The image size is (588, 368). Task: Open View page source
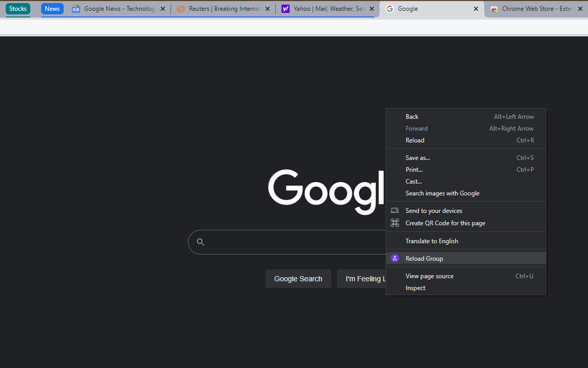(429, 276)
